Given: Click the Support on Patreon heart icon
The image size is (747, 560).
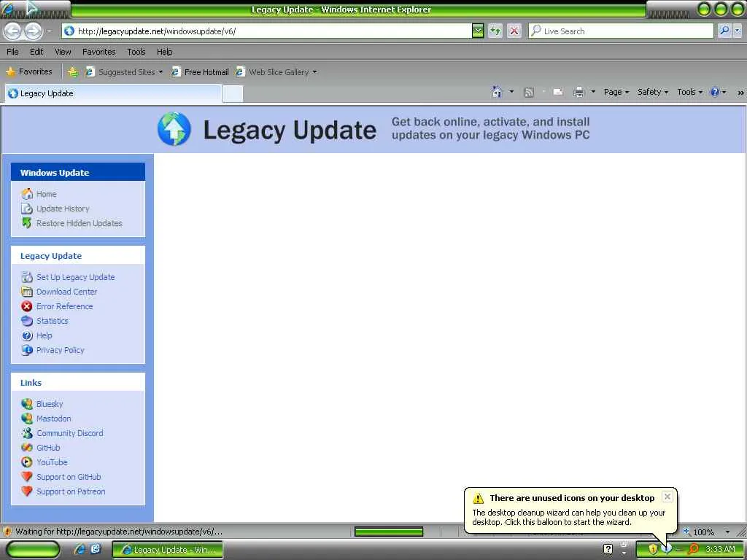Looking at the screenshot, I should (x=27, y=491).
